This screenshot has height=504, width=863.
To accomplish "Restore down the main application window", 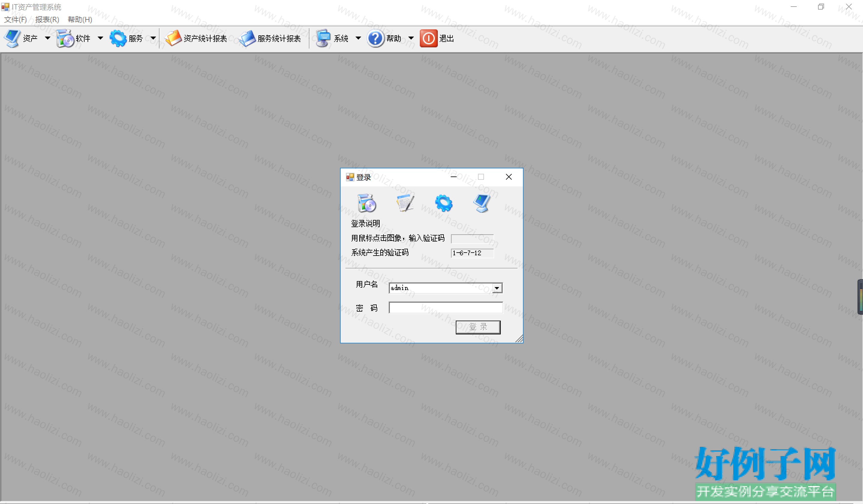I will [821, 7].
